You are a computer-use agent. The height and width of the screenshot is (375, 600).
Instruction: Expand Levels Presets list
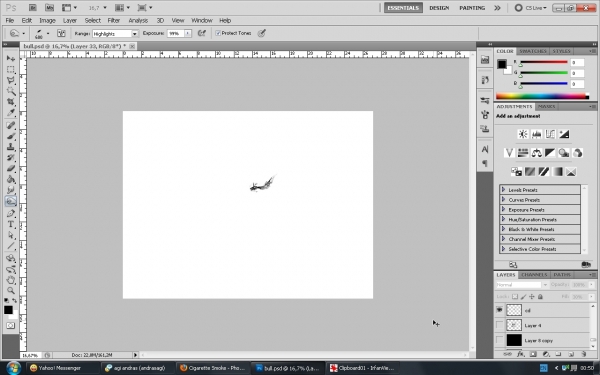pyautogui.click(x=504, y=189)
